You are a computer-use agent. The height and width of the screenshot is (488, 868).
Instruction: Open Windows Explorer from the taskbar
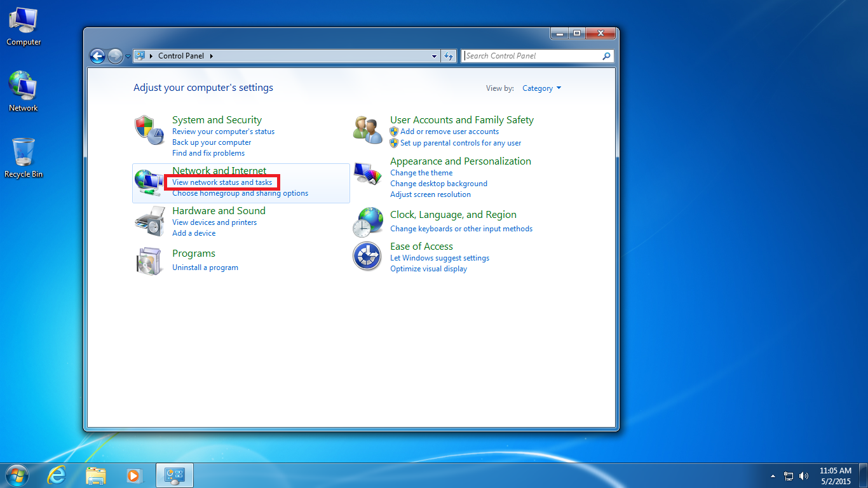point(96,475)
